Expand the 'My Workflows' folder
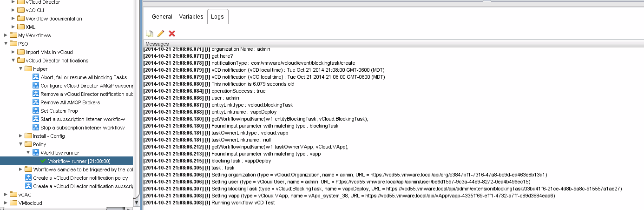The image size is (644, 210). tap(6, 35)
